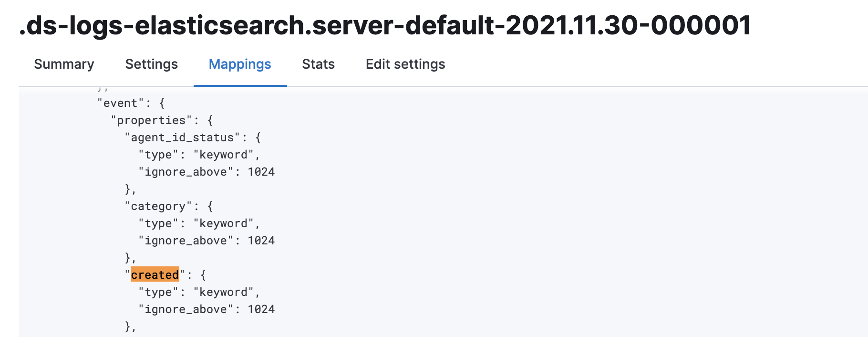Switch to the Settings tab
This screenshot has width=868, height=337.
(x=151, y=64)
